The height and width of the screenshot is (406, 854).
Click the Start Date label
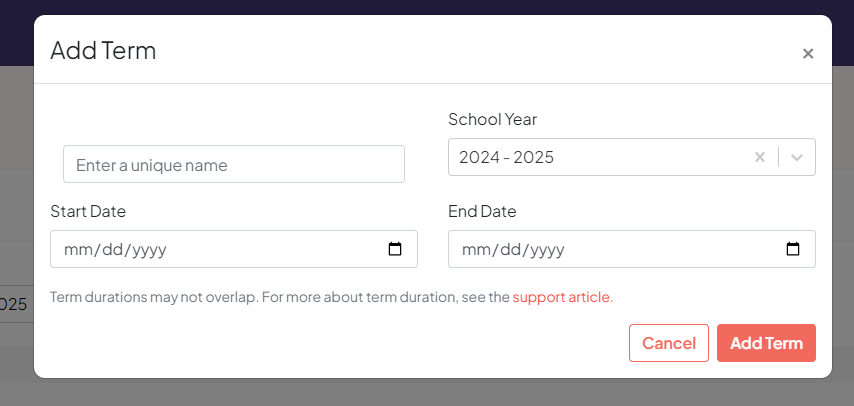click(88, 211)
